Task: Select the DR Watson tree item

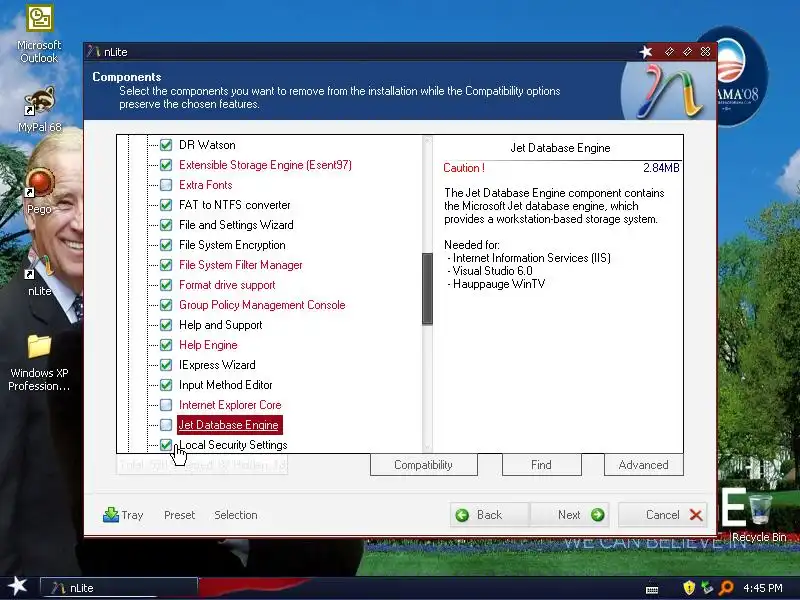Action: click(207, 145)
